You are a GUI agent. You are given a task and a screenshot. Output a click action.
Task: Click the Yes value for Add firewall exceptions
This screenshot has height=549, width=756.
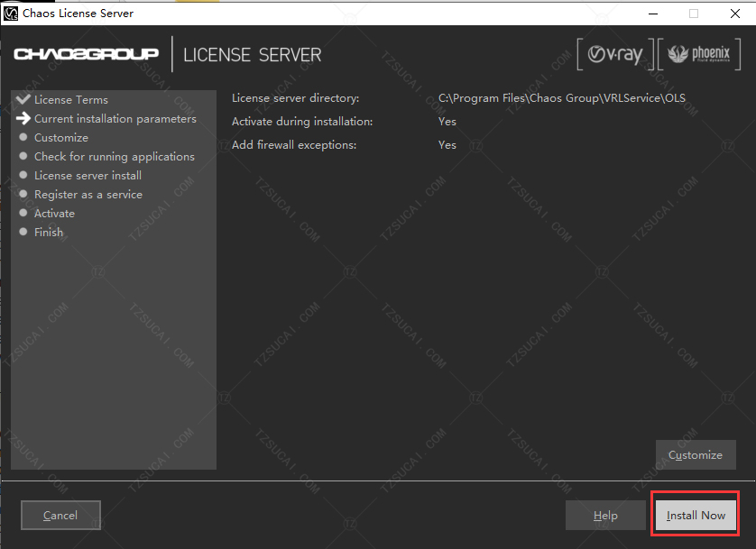(x=447, y=145)
